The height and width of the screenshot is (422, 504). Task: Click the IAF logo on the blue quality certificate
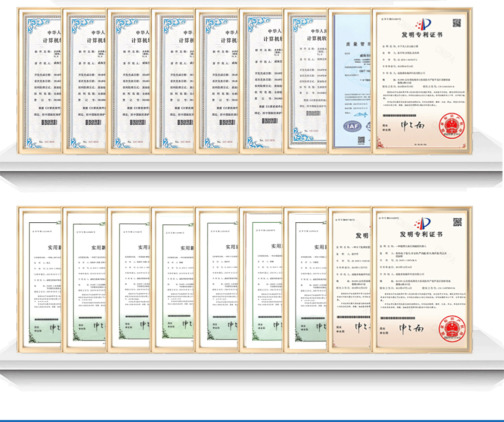pyautogui.click(x=352, y=126)
